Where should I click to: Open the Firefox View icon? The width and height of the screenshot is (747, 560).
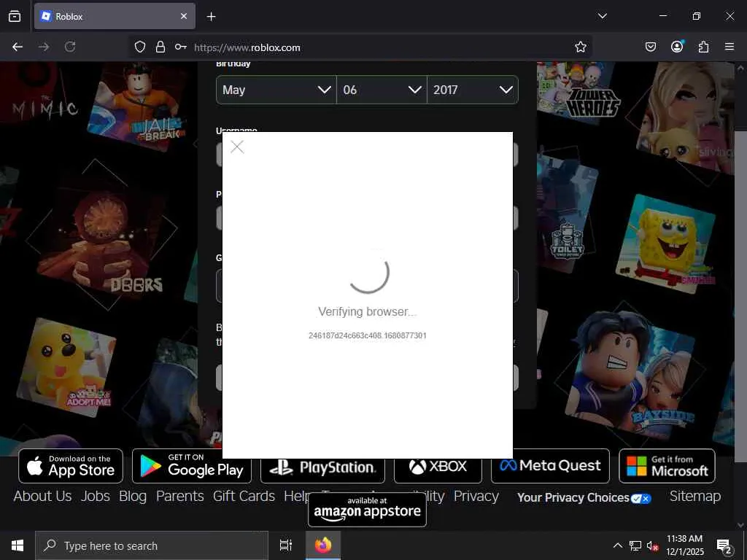click(x=15, y=16)
